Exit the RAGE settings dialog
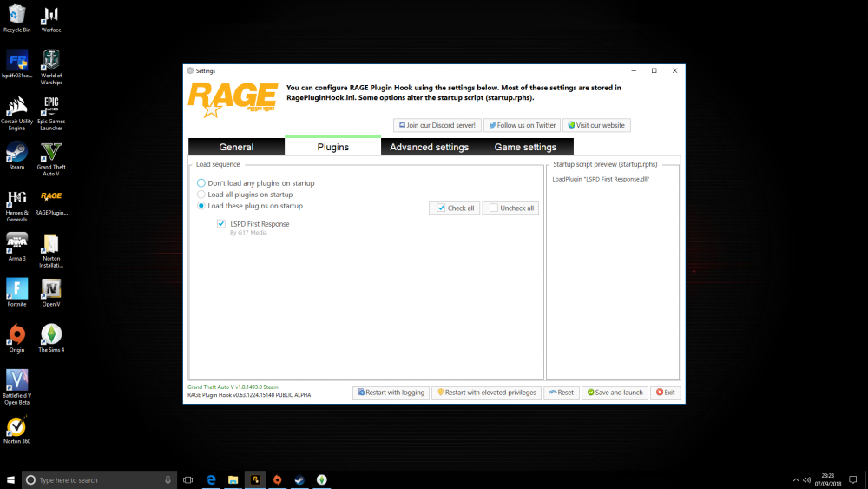The height and width of the screenshot is (489, 868). pyautogui.click(x=666, y=392)
